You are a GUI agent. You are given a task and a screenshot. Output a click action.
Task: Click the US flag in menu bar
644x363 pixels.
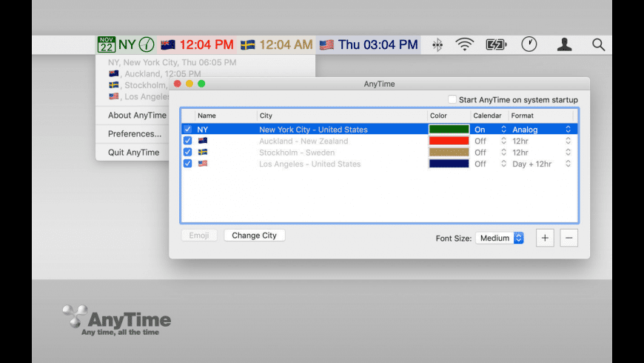[x=326, y=44]
